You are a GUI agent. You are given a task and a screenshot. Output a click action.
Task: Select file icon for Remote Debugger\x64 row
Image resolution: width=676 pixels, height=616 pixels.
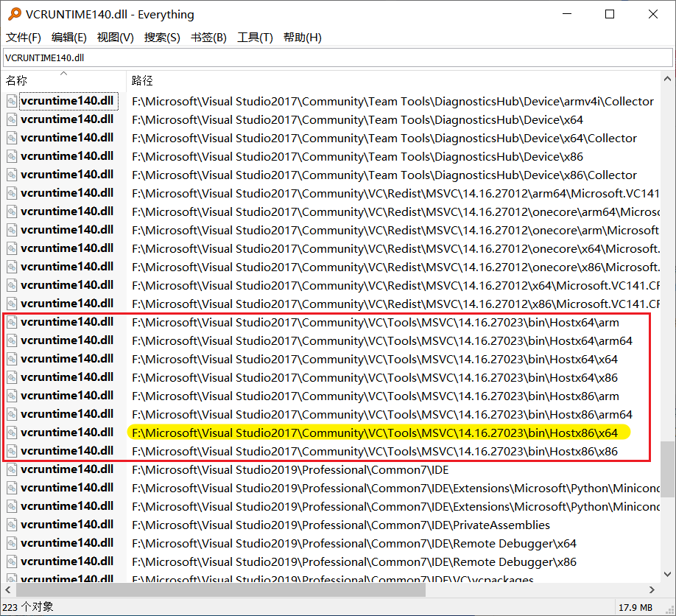12,544
